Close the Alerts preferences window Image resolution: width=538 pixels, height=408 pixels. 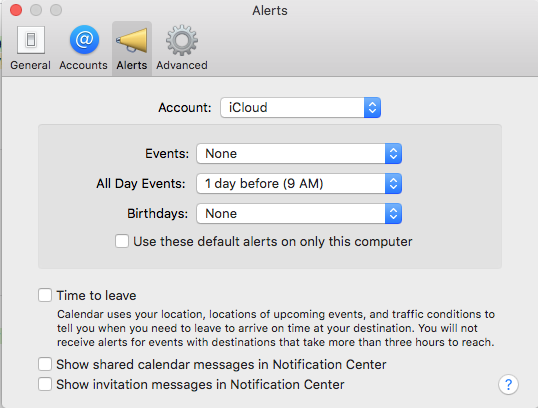[16, 10]
